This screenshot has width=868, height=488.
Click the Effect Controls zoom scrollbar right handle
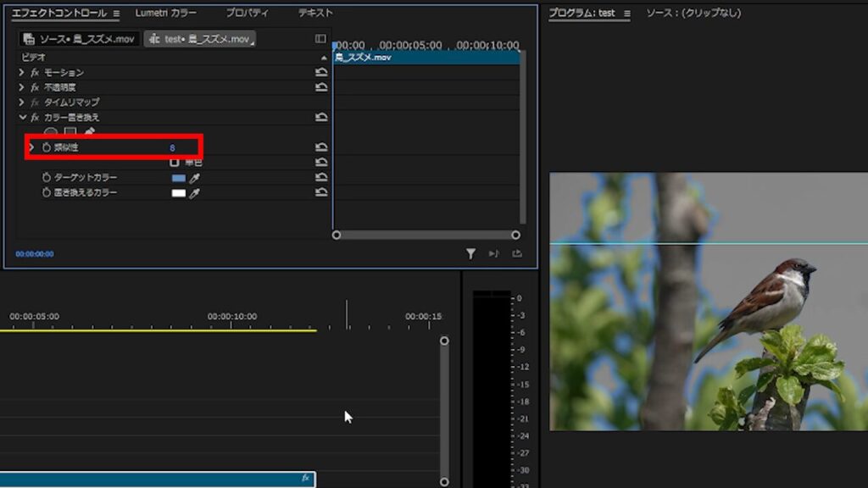(x=515, y=236)
